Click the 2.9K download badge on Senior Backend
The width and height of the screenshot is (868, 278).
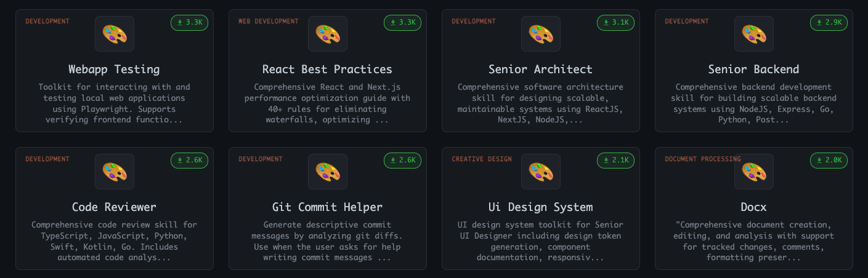coord(829,22)
